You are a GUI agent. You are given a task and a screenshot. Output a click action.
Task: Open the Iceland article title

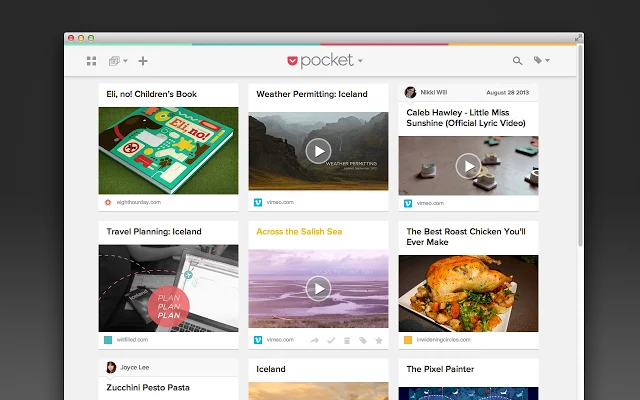(271, 369)
